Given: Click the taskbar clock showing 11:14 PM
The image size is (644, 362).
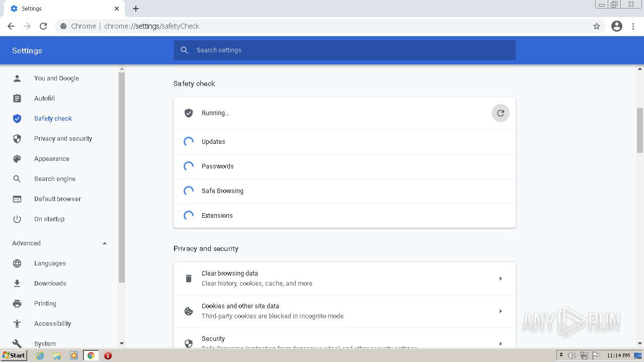Looking at the screenshot, I should click(618, 355).
